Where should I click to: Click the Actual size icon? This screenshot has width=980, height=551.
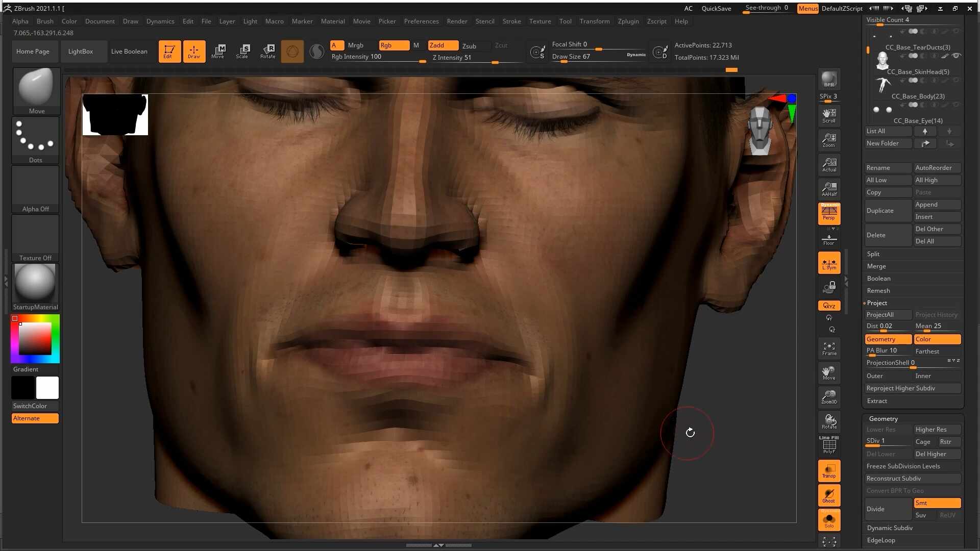pyautogui.click(x=829, y=165)
